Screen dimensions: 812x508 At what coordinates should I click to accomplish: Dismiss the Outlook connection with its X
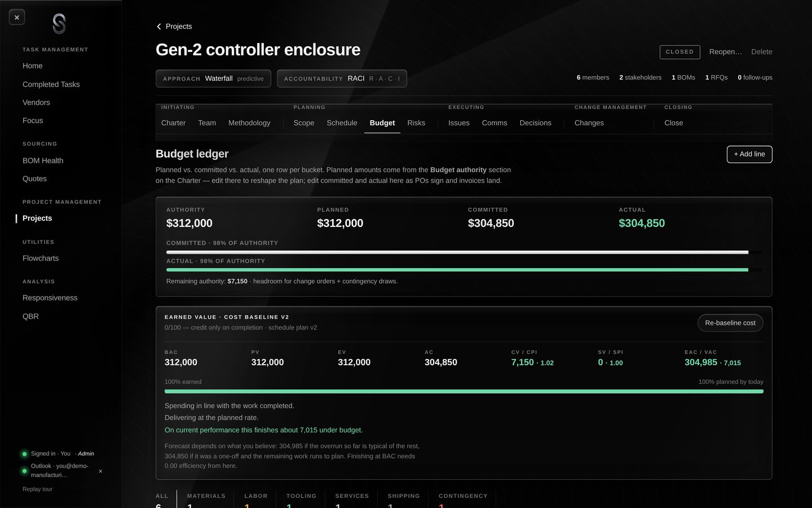(x=100, y=471)
